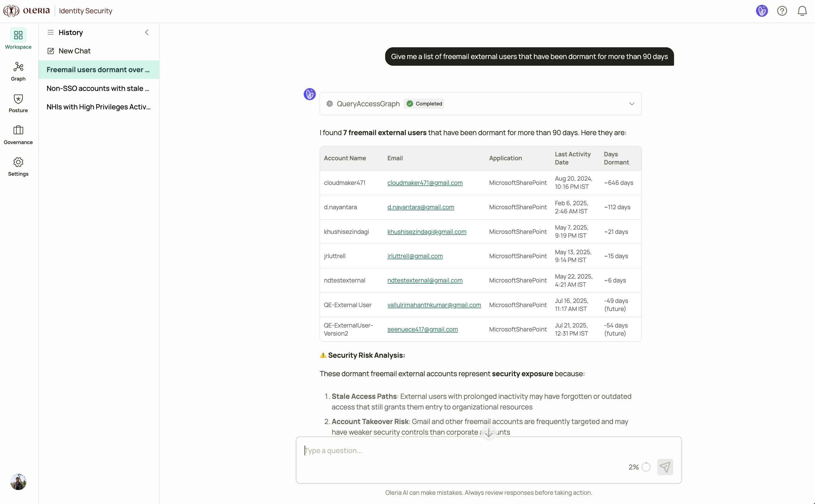Screen dimensions: 815x504
Task: Open the Workspace section
Action: pyautogui.click(x=18, y=39)
